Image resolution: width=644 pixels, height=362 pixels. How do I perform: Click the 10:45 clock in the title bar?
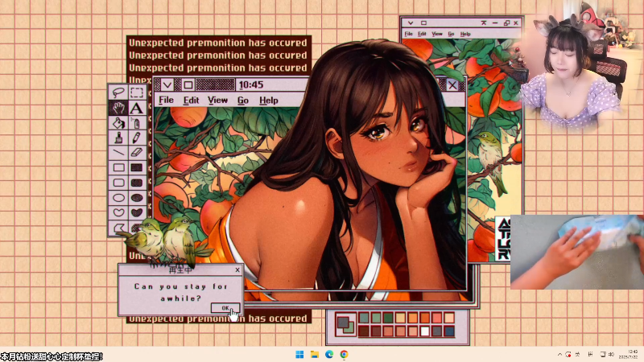point(251,85)
